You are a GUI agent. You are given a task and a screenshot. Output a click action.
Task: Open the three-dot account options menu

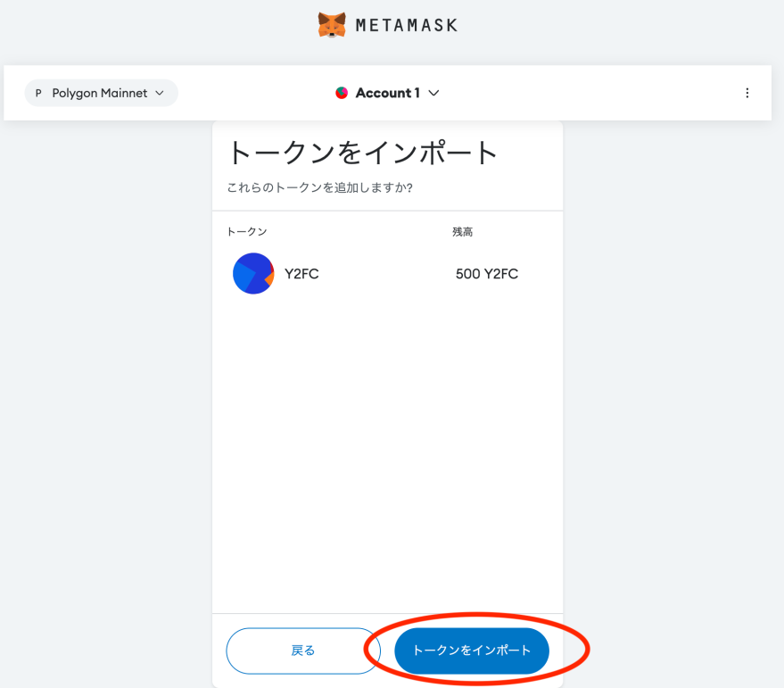747,93
